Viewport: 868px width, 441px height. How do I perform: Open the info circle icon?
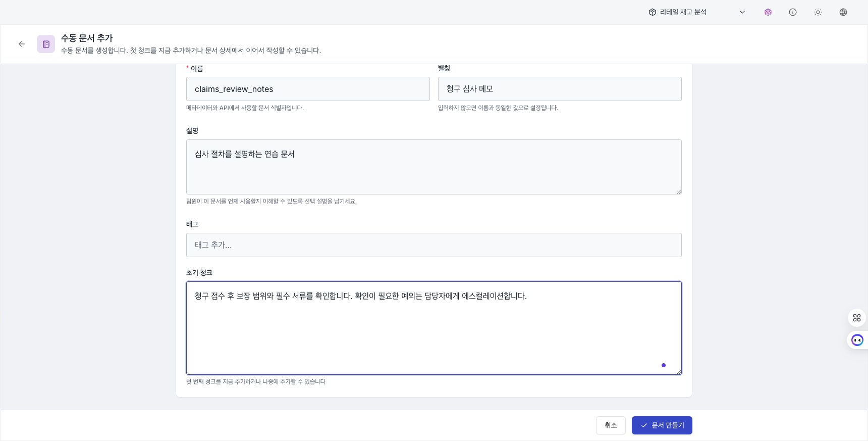click(x=793, y=12)
